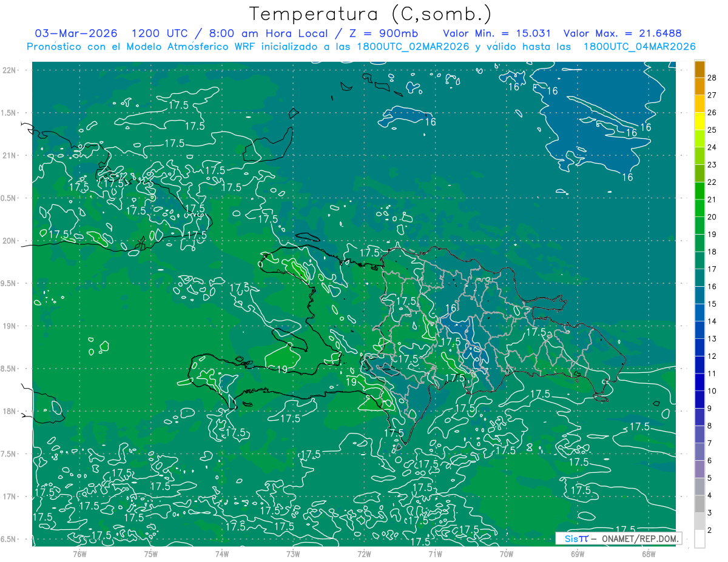This screenshot has height=562, width=728.
Task: Select forecast end time "1800UTC_04MAR2026"
Action: point(639,47)
